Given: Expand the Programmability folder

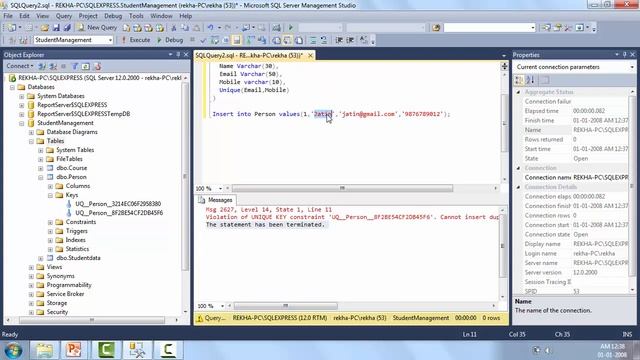Looking at the screenshot, I should click(31, 285).
